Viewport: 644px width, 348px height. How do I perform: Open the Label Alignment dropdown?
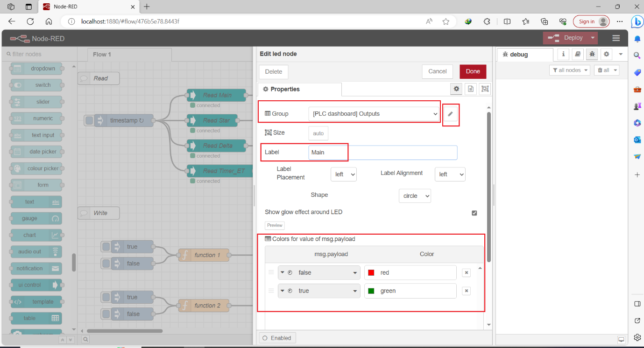tap(450, 174)
